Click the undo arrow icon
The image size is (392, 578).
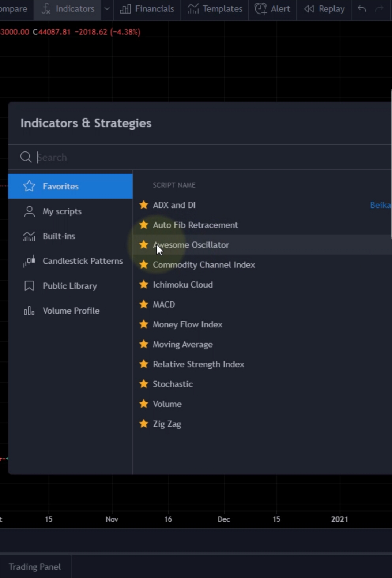(x=362, y=9)
